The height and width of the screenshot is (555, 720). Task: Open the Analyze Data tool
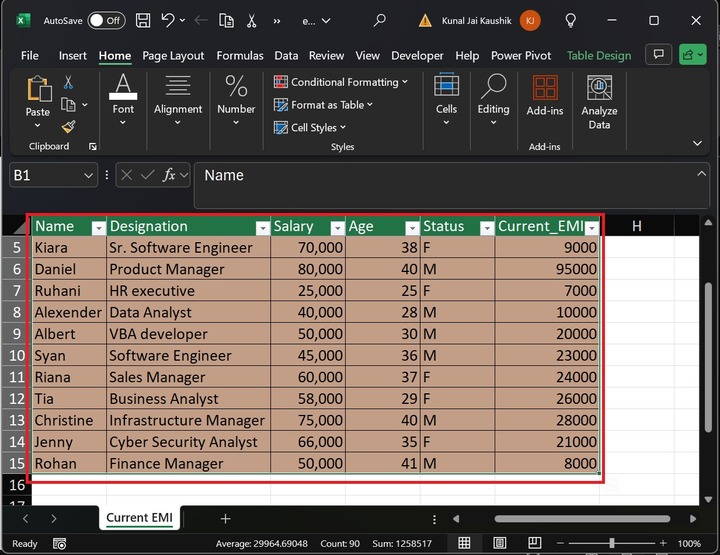coord(599,103)
